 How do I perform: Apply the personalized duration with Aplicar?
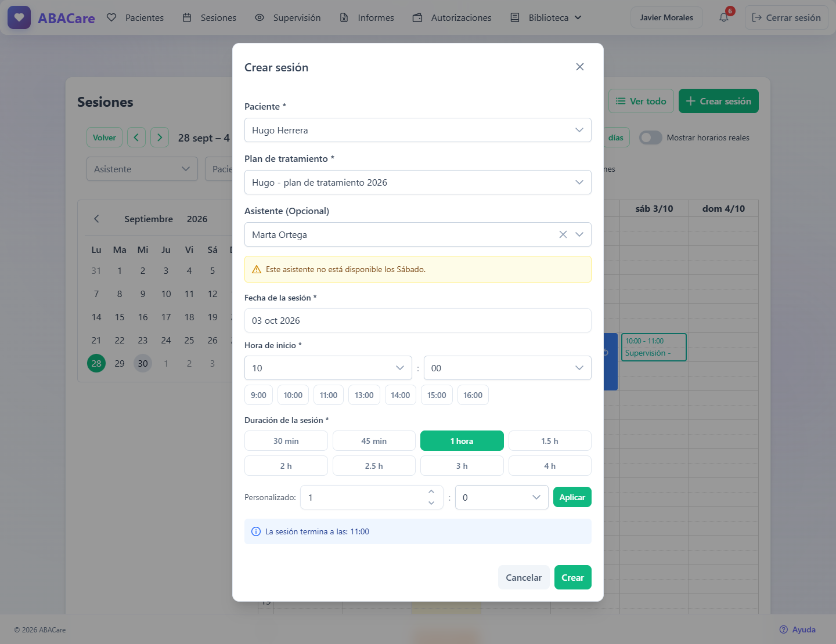click(x=572, y=497)
